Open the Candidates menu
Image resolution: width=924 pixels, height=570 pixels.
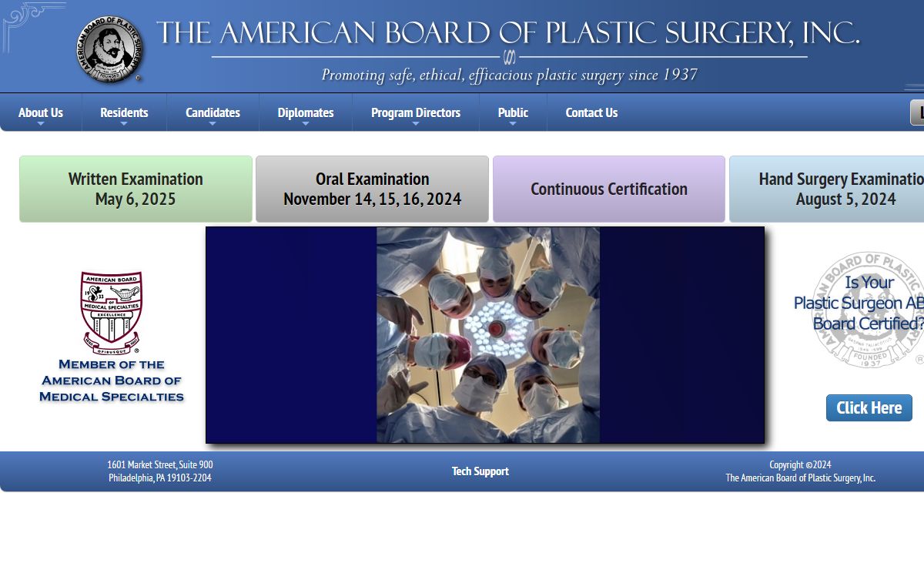click(x=213, y=112)
